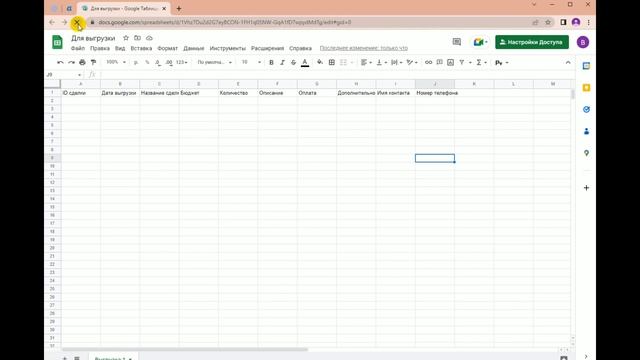This screenshot has width=640, height=360.
Task: Format as percent in toolbar
Action: pos(147,62)
